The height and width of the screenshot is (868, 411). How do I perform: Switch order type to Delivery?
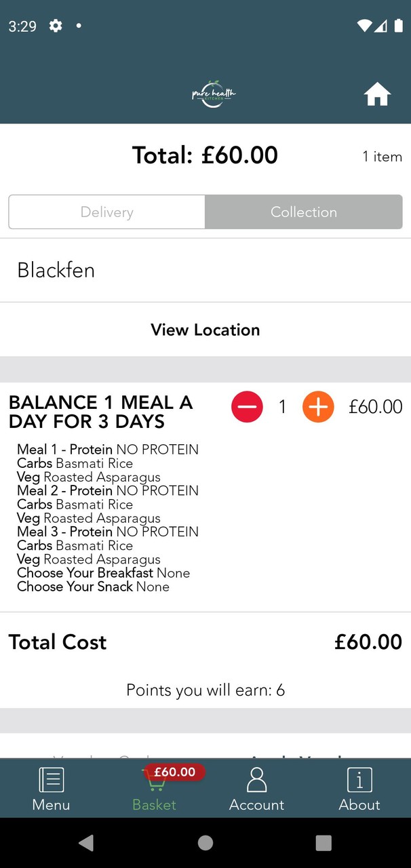[x=107, y=212]
